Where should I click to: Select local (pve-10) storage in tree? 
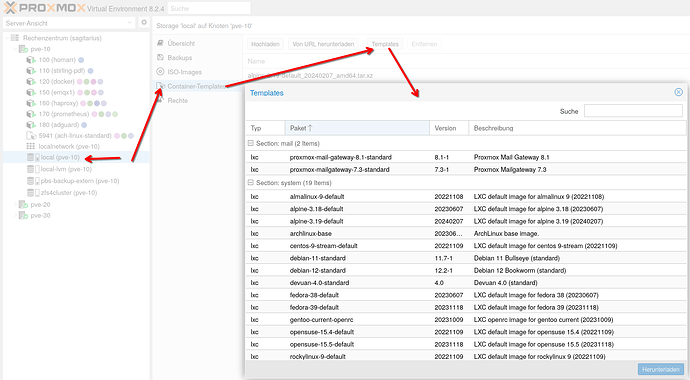pyautogui.click(x=77, y=157)
